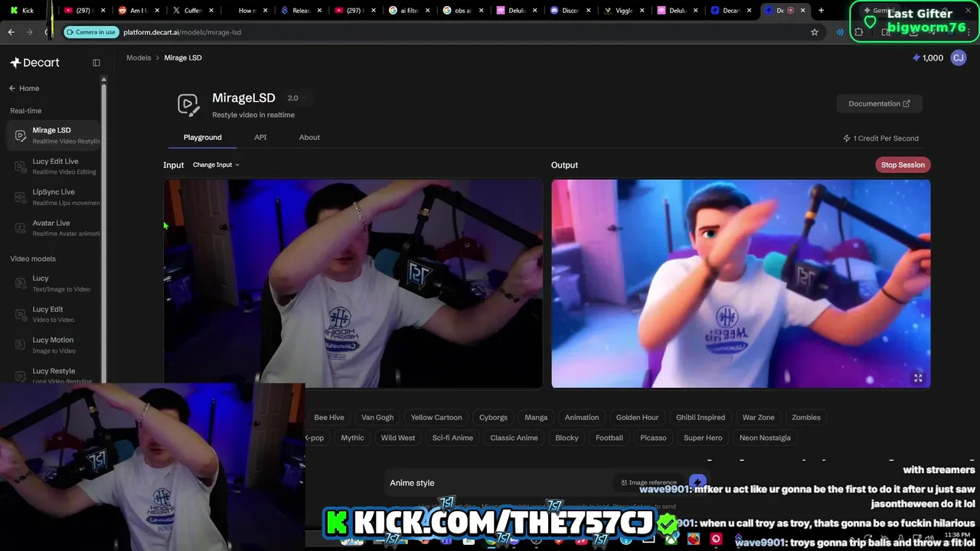Open the Lucy Edit Live model

coord(54,166)
